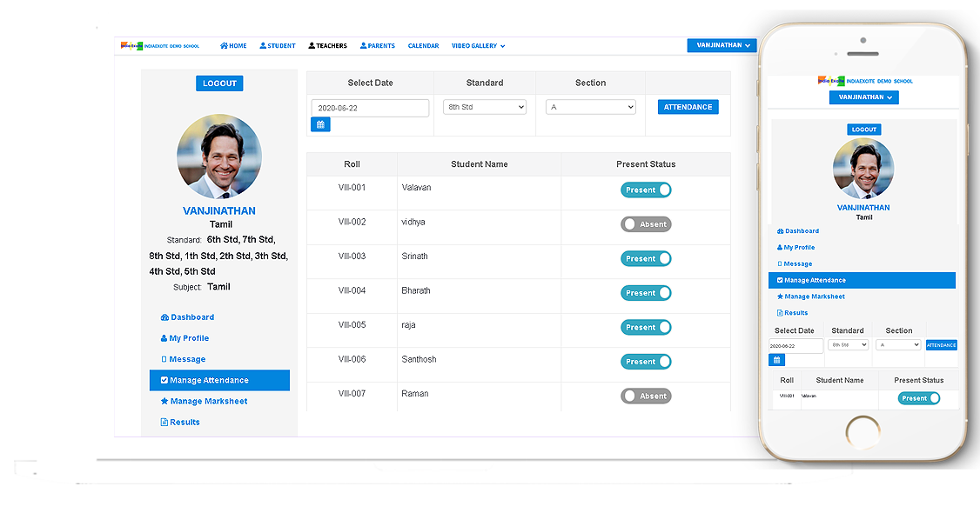Open the Section dropdown showing A
The image size is (980, 513).
[591, 107]
